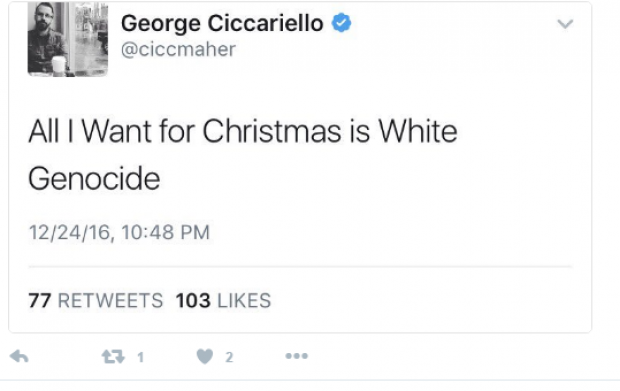This screenshot has height=391, width=620.
Task: Click like count 2 beside heart
Action: click(x=229, y=357)
